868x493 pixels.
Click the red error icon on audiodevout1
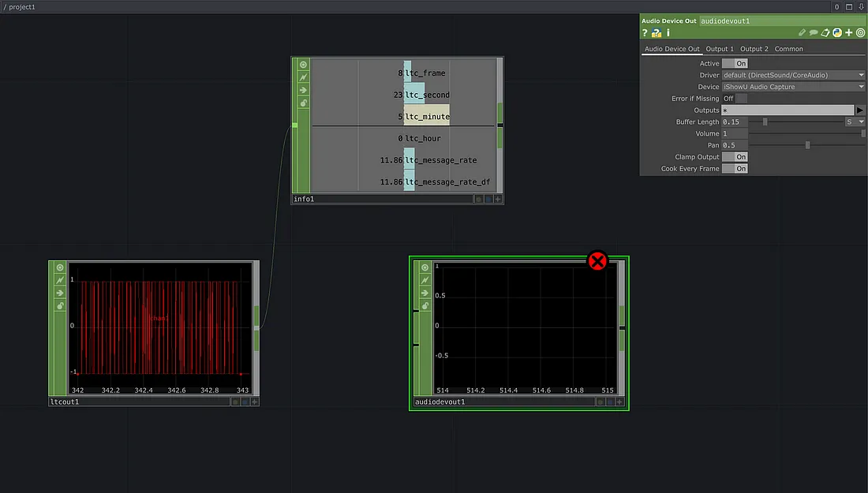[x=597, y=260]
